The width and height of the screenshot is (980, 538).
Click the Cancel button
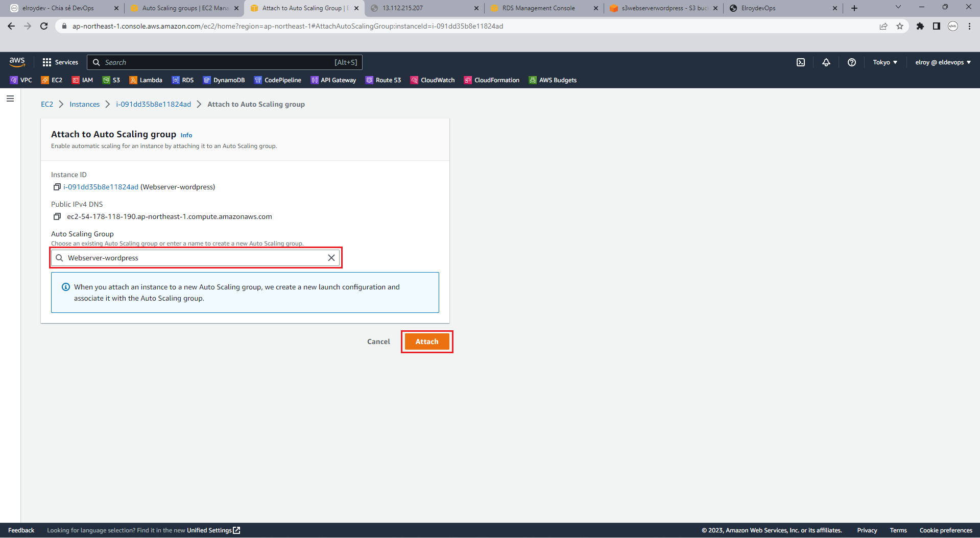pos(378,341)
